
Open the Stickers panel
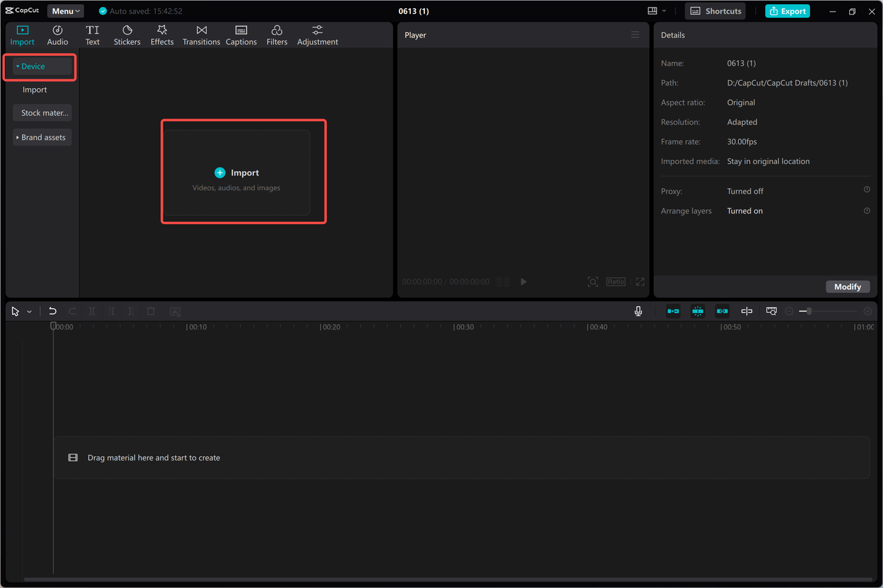click(127, 34)
